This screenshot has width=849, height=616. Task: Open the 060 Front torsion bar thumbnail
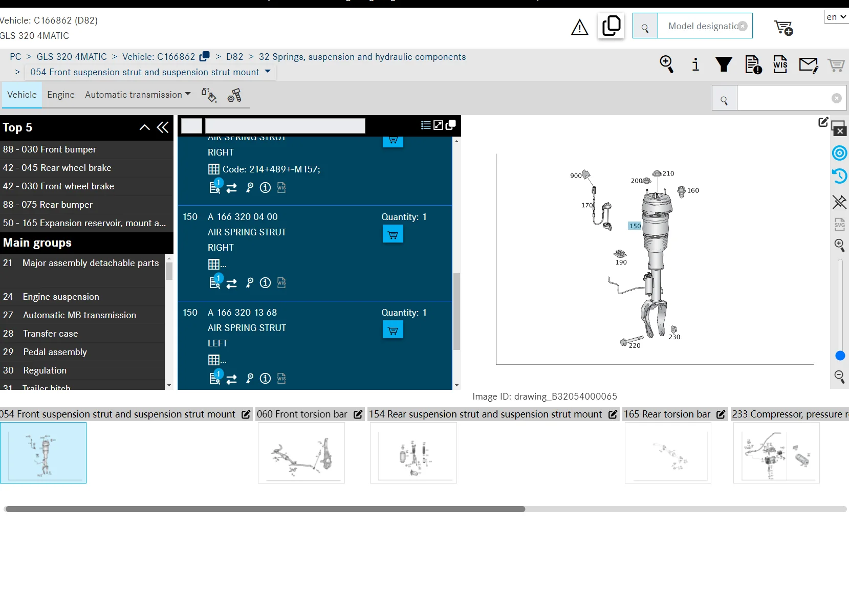tap(301, 453)
